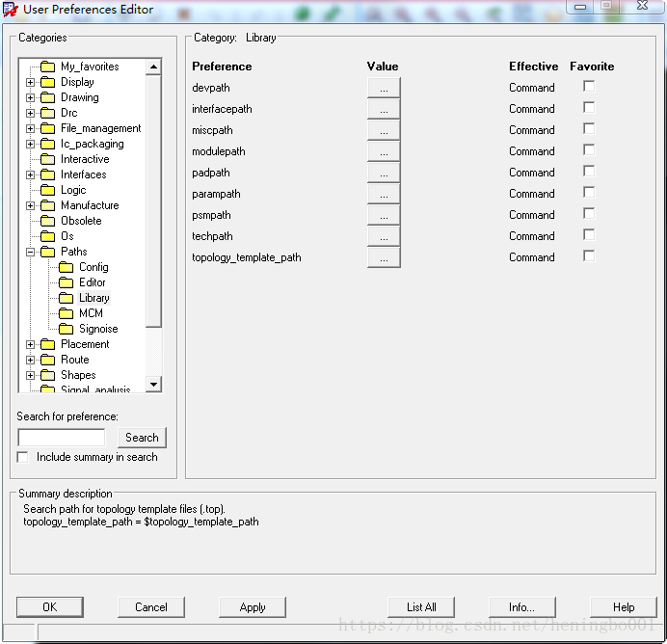Tick the Favorite checkbox for padpath
This screenshot has height=644, width=667.
589,172
